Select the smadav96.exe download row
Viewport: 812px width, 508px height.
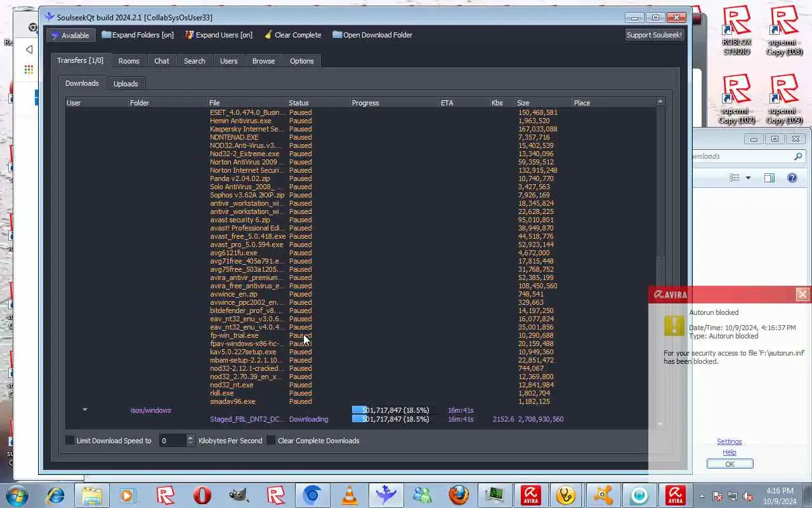360,401
